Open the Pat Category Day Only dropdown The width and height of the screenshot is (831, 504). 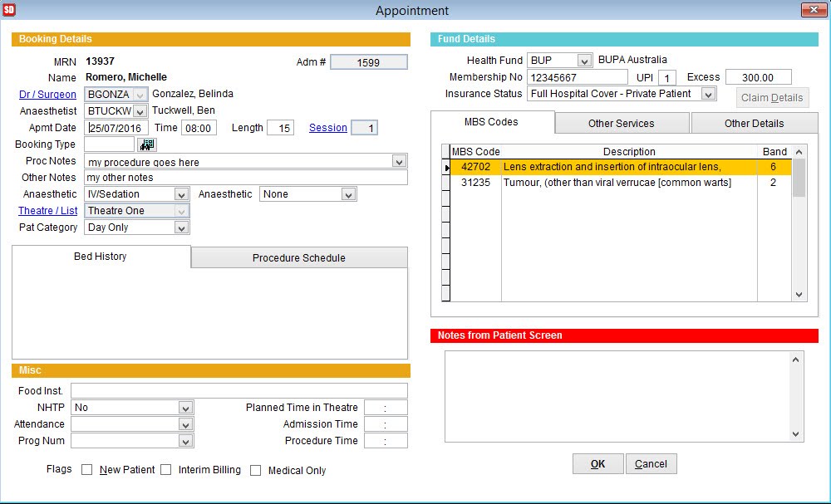click(181, 228)
